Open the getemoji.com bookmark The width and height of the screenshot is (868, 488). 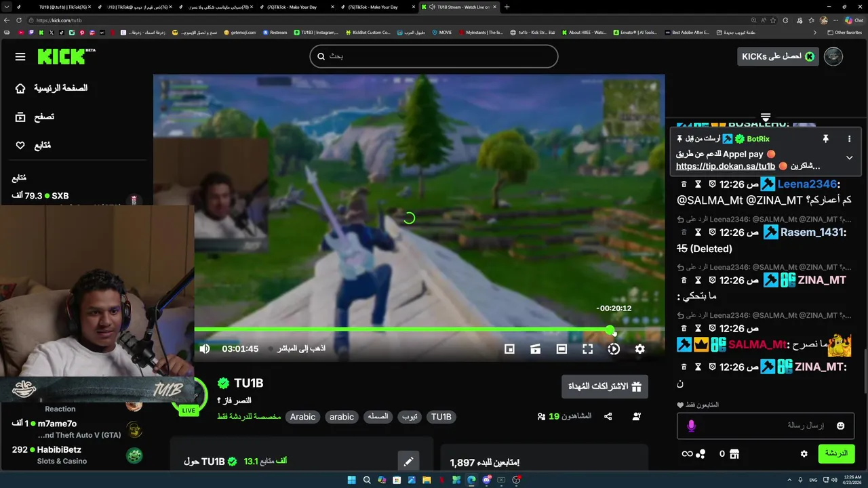239,32
